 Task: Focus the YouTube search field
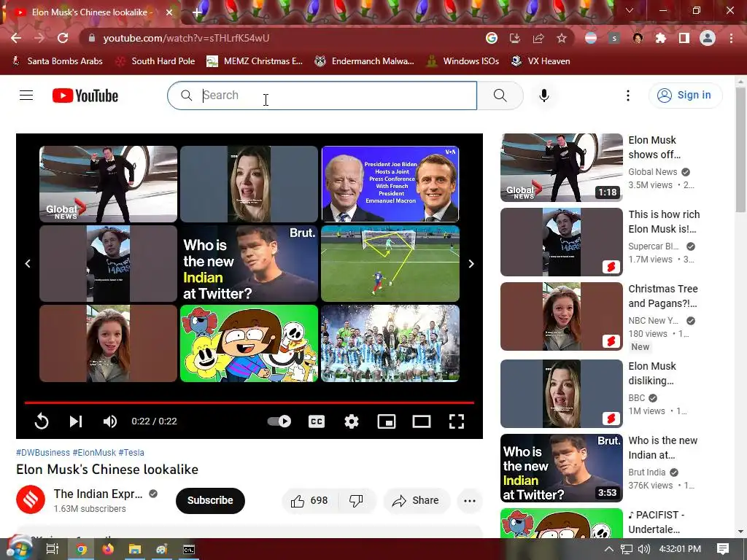(x=322, y=96)
